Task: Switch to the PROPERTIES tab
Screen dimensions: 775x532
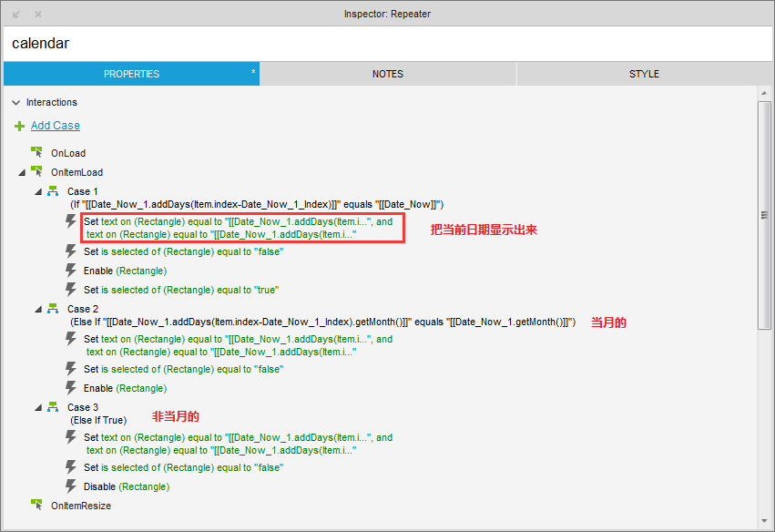Action: click(131, 74)
